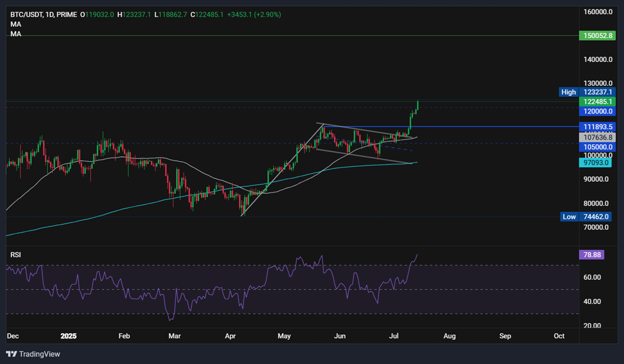Select the BTC/USDT, 1D, PRIME symbol title
The height and width of the screenshot is (364, 624).
tap(44, 15)
